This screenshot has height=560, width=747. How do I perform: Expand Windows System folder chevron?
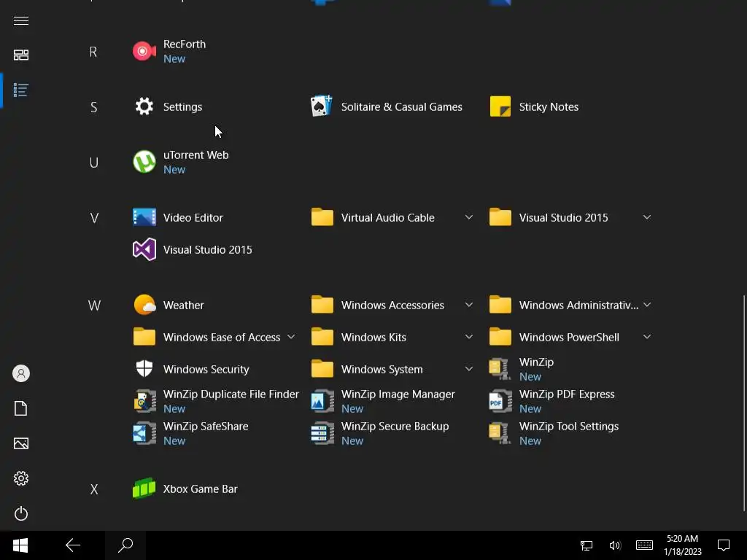click(469, 369)
